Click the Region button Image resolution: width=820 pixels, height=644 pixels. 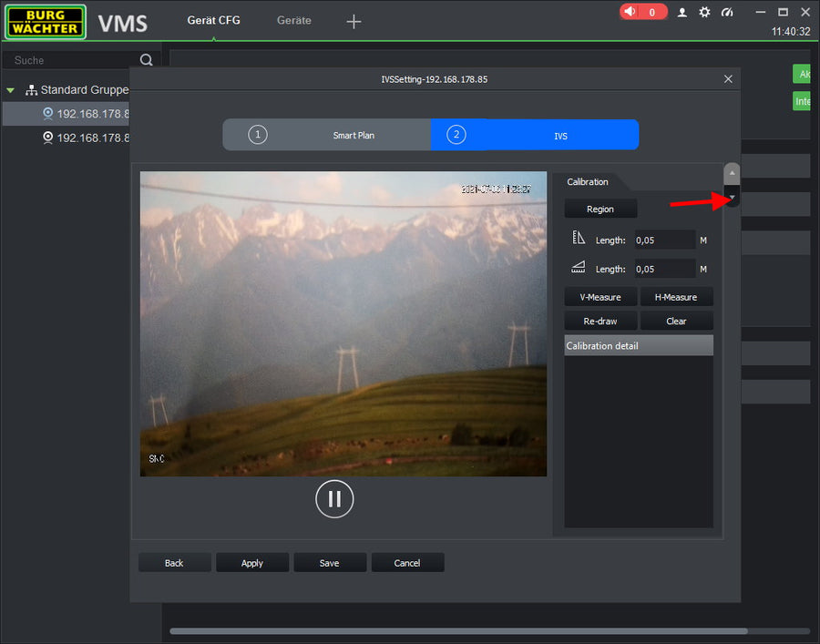click(x=600, y=210)
